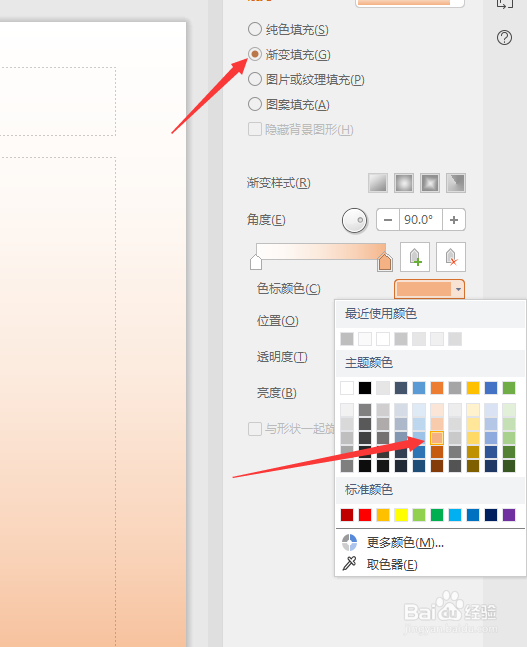Pick the green theme color swatch
The image size is (527, 647).
pos(509,388)
